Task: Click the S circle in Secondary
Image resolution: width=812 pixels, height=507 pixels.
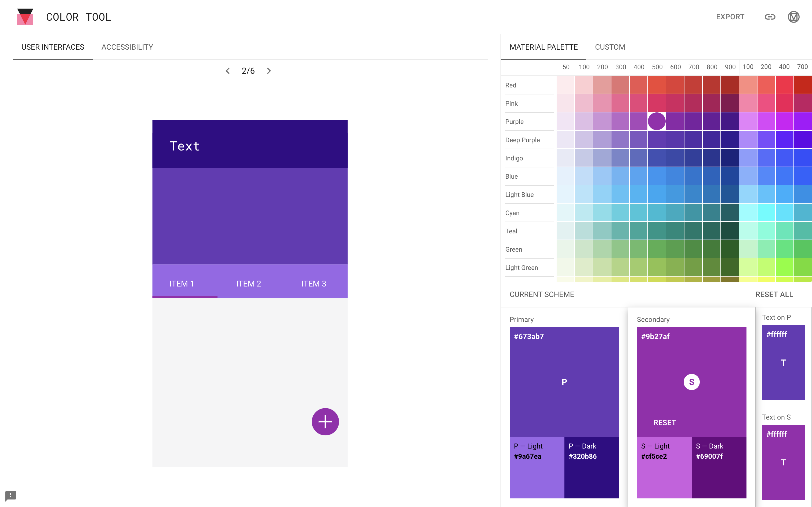Action: pos(691,382)
